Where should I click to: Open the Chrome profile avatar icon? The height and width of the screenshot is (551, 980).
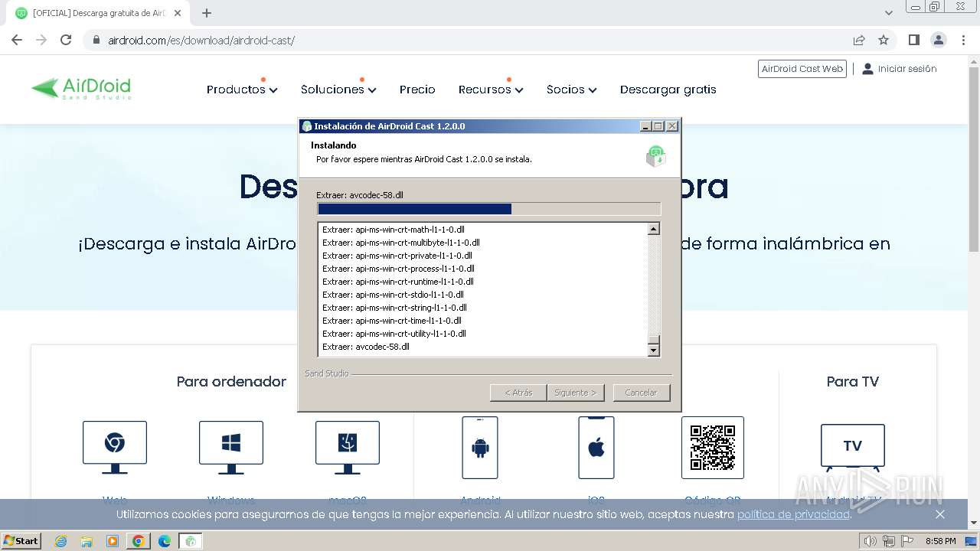(x=938, y=40)
